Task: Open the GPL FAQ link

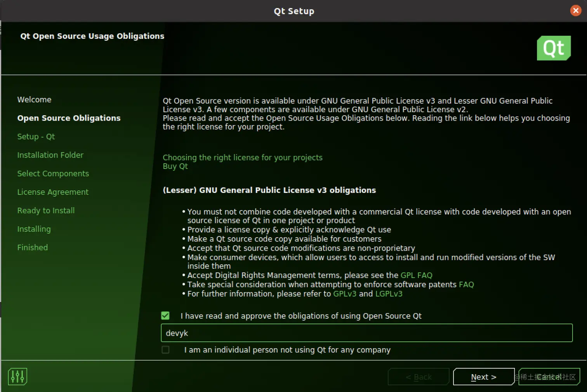Action: point(416,275)
